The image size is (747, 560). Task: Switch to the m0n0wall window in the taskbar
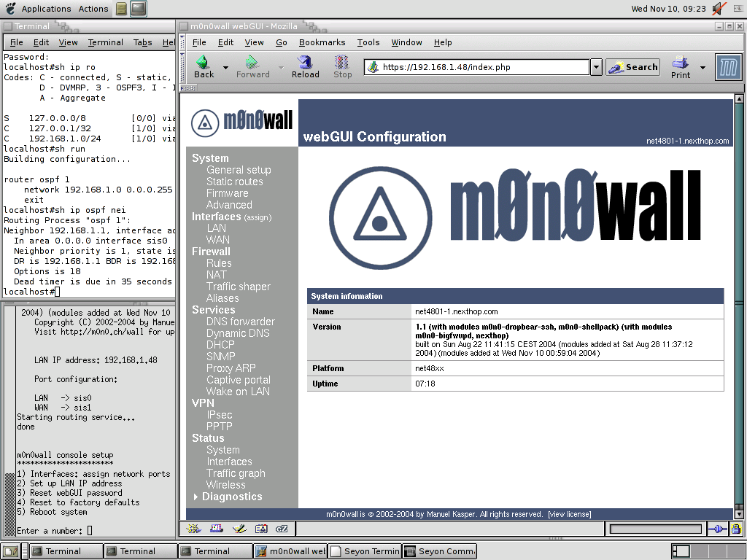[x=290, y=551]
